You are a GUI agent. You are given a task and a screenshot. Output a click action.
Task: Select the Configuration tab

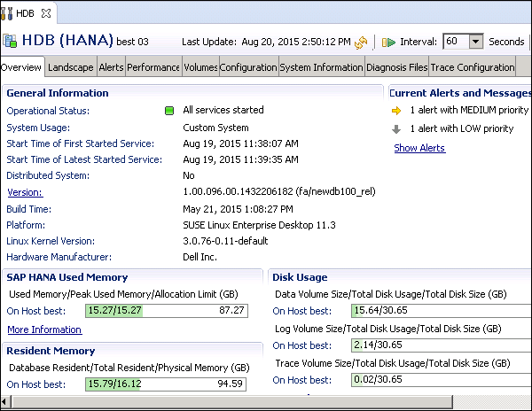coord(248,67)
